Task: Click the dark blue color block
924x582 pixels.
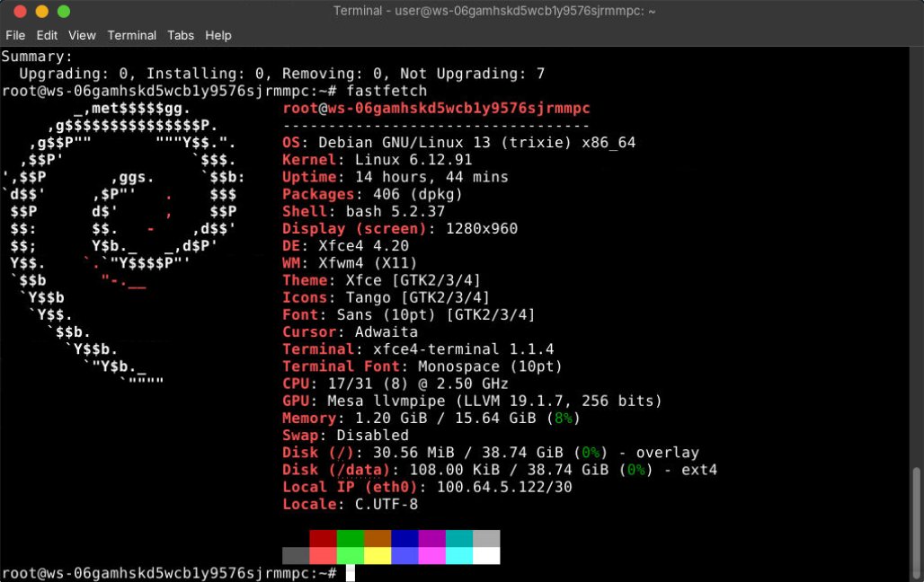Action: [404, 538]
